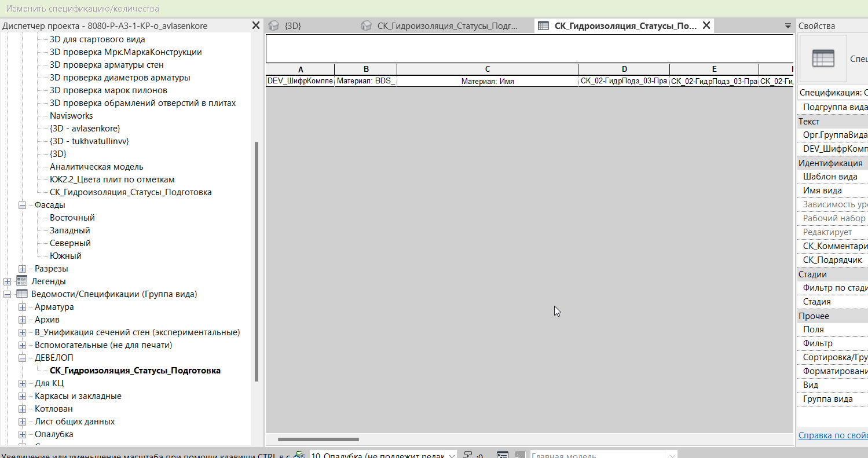Click the Фильтр property under Прочее
Image resolution: width=868 pixels, height=458 pixels.
click(x=833, y=343)
